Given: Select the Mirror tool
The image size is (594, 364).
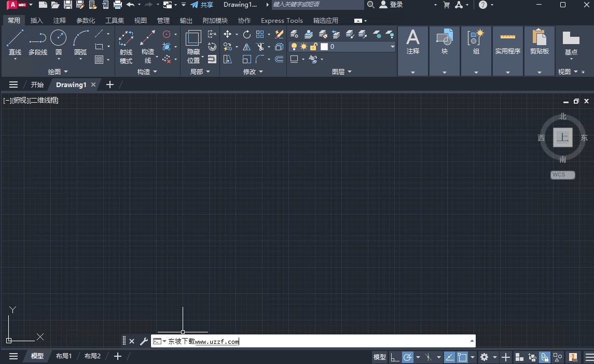Looking at the screenshot, I should [246, 47].
